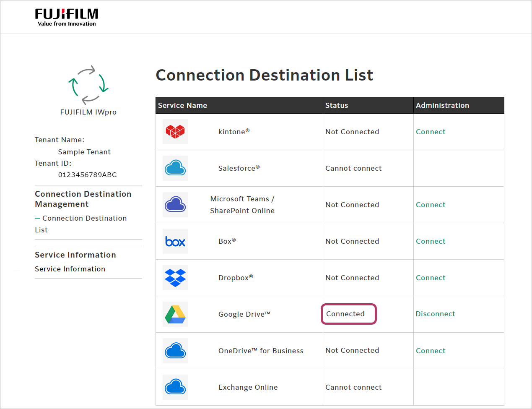Click Salesforce's Cannot connect status
The width and height of the screenshot is (532, 409).
tap(353, 168)
